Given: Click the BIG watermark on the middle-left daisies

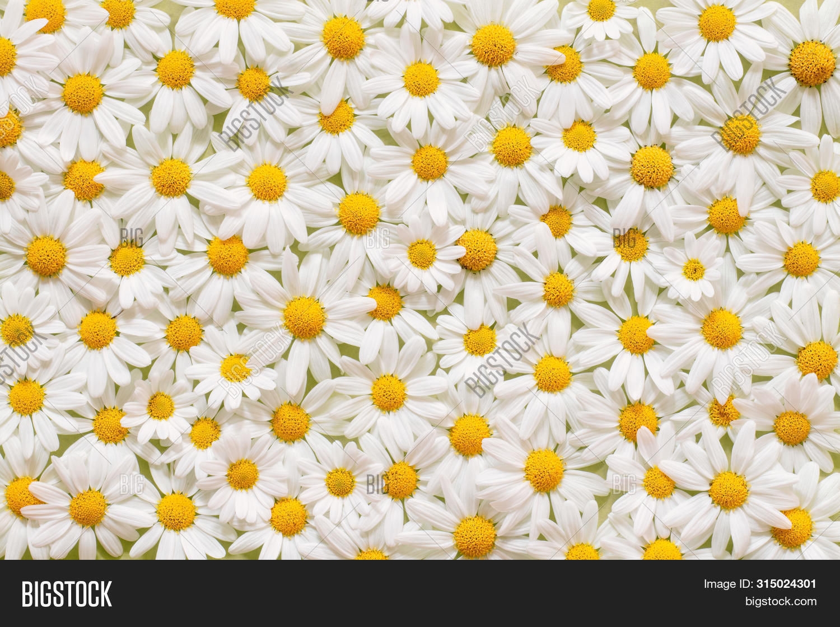Looking at the screenshot, I should (x=132, y=237).
